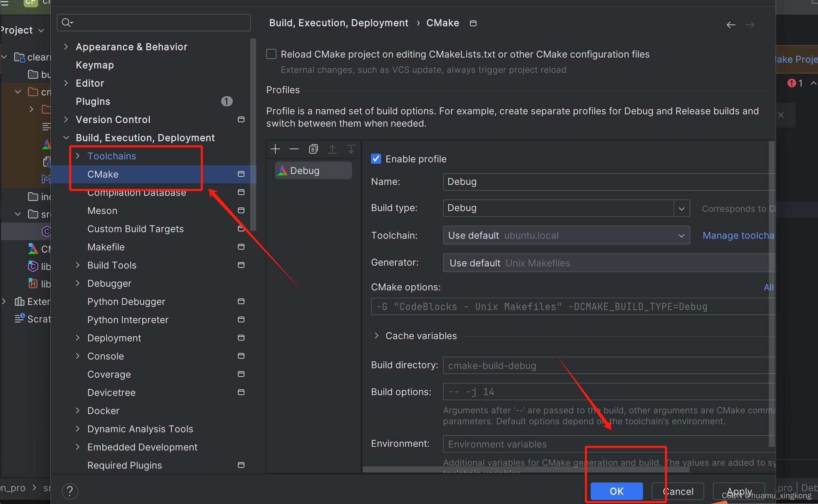Navigate back in settings history
This screenshot has width=818, height=504.
pos(731,25)
